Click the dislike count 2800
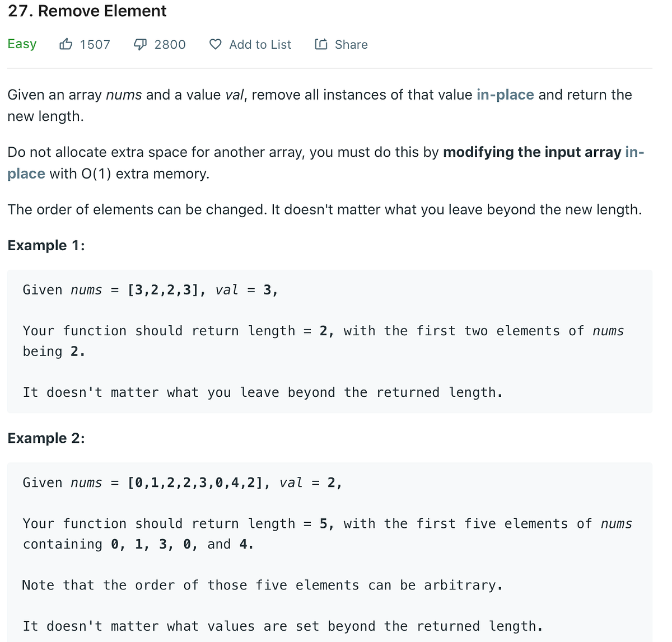The image size is (672, 642). 171,44
